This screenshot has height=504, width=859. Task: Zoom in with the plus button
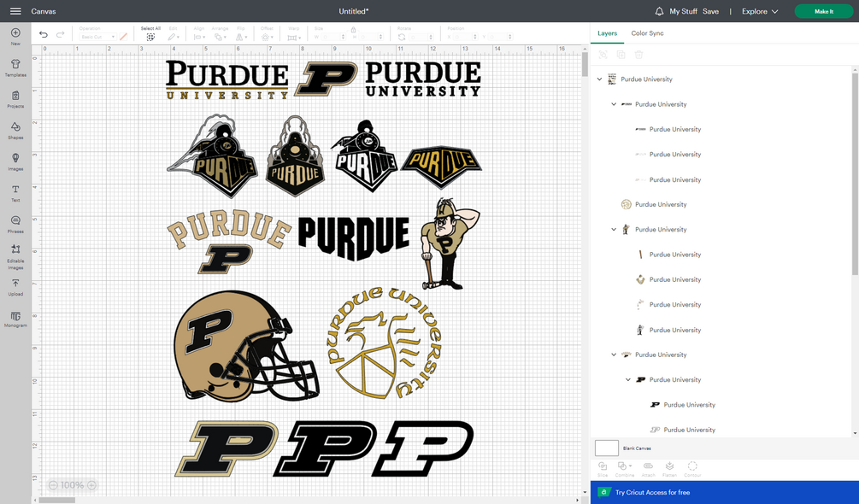(x=91, y=485)
